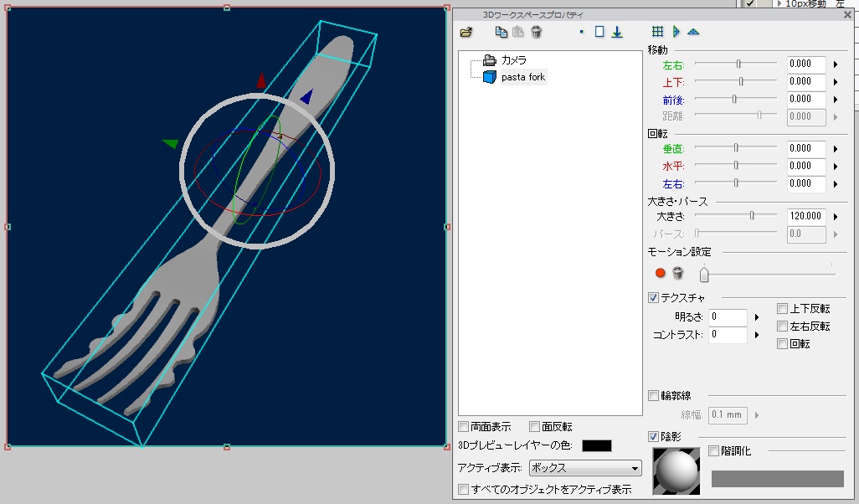
Task: Click the open folder icon in panel toolbar
Action: pyautogui.click(x=466, y=32)
